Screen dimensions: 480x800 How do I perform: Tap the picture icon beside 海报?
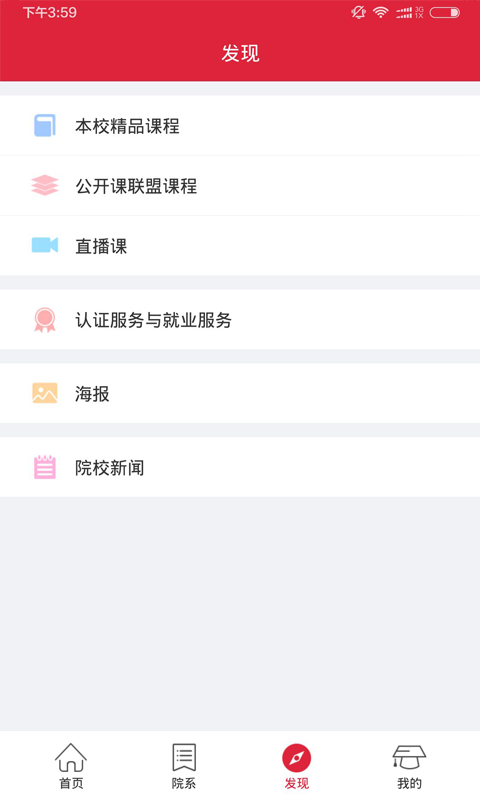[x=45, y=393]
